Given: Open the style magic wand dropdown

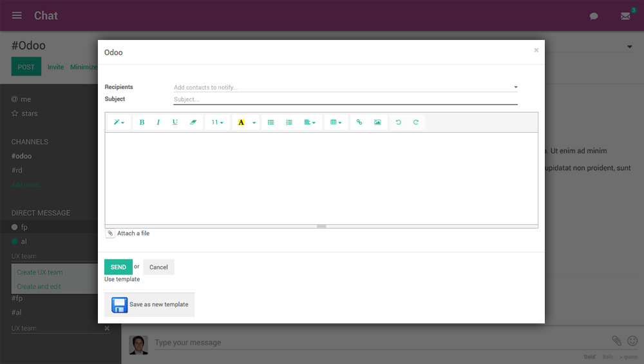Looking at the screenshot, I should tap(119, 122).
